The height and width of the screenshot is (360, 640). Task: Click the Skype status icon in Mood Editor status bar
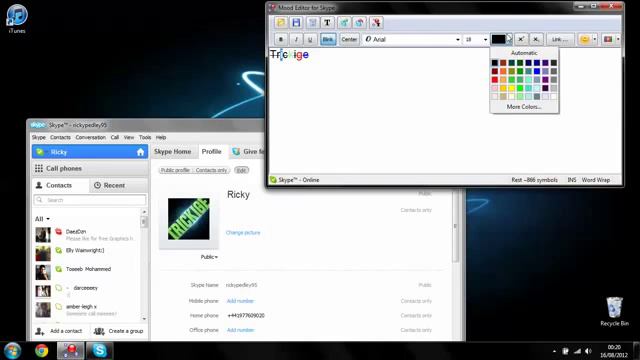273,180
